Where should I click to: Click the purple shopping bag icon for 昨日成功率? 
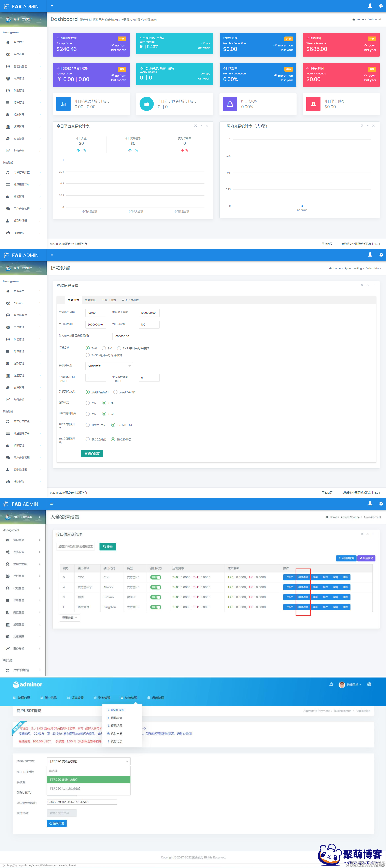coord(230,104)
